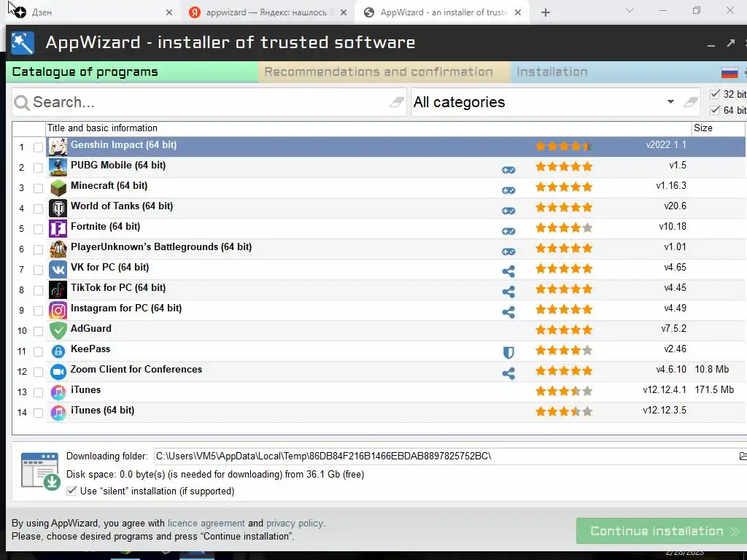Click the Zoom Client camera icon

[58, 371]
